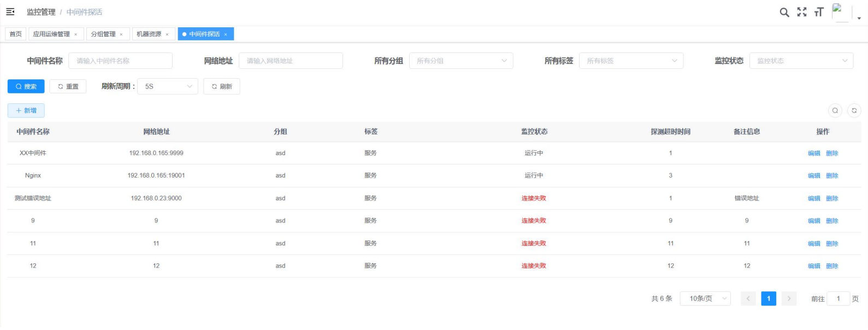Open the top-right search magnifier icon
The image size is (868, 330).
coord(784,12)
